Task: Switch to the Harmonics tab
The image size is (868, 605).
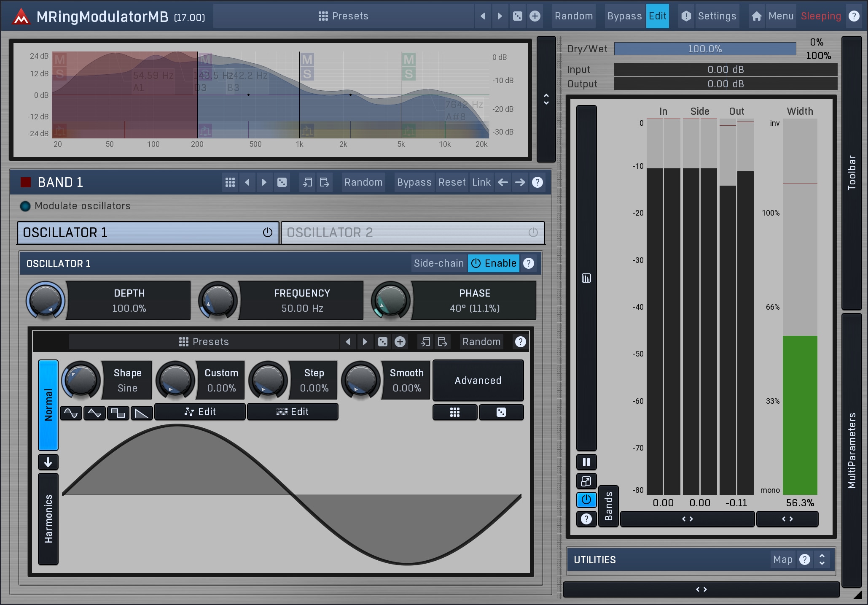Action: (x=48, y=519)
